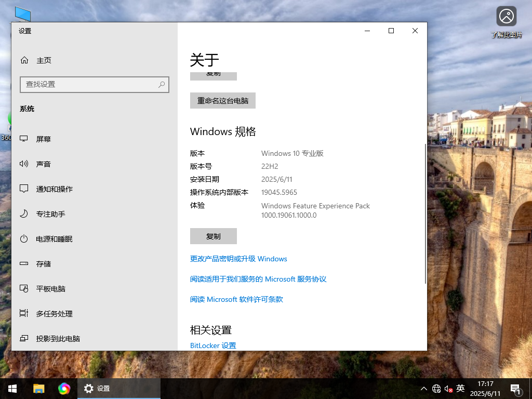Unmute the volume via the tray icon
532x399 pixels.
click(x=448, y=388)
